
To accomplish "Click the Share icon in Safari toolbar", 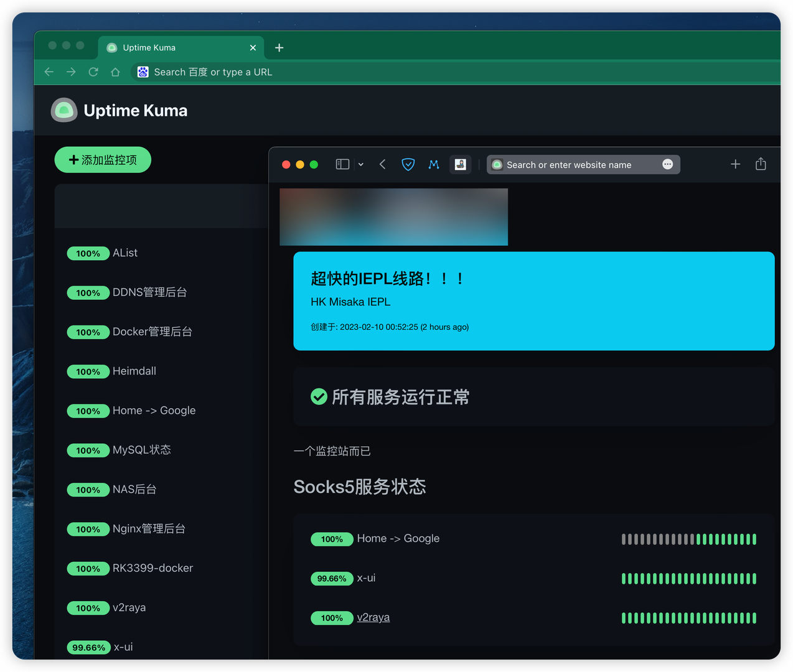I will [x=761, y=164].
